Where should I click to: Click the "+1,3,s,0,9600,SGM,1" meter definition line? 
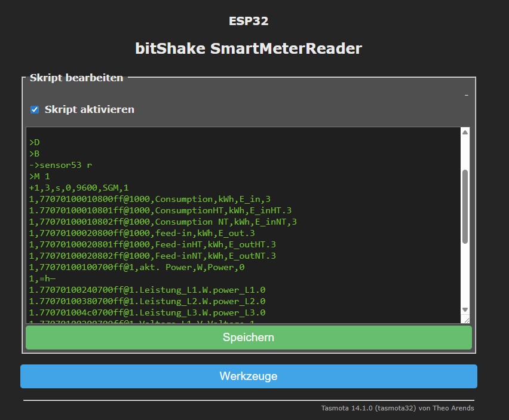79,188
